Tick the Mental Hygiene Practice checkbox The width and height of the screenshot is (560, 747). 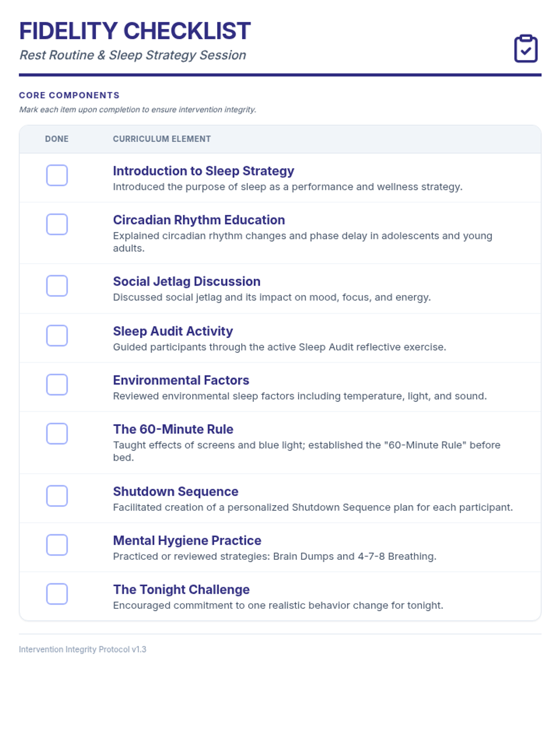pos(57,544)
